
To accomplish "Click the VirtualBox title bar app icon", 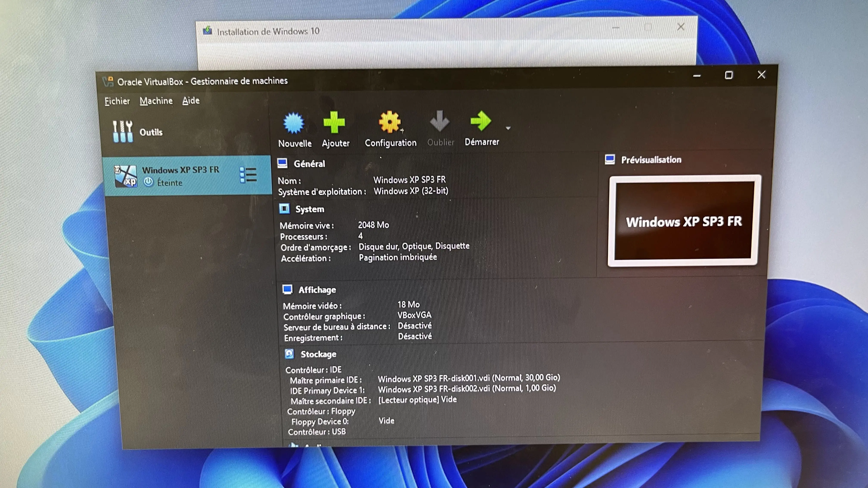I will [x=108, y=81].
